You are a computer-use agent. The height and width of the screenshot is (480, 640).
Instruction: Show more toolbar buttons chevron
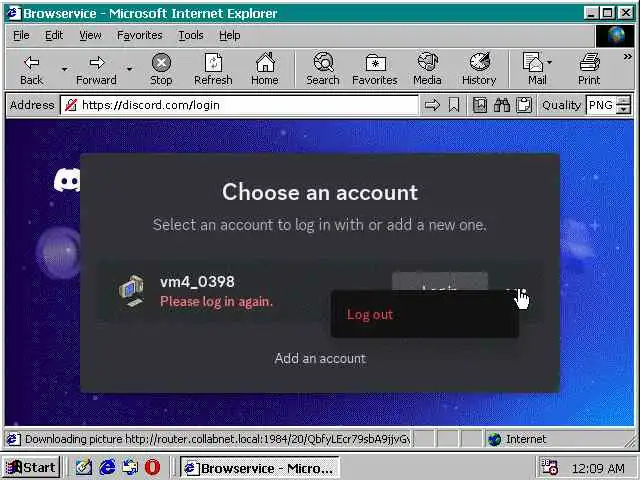coord(627,57)
